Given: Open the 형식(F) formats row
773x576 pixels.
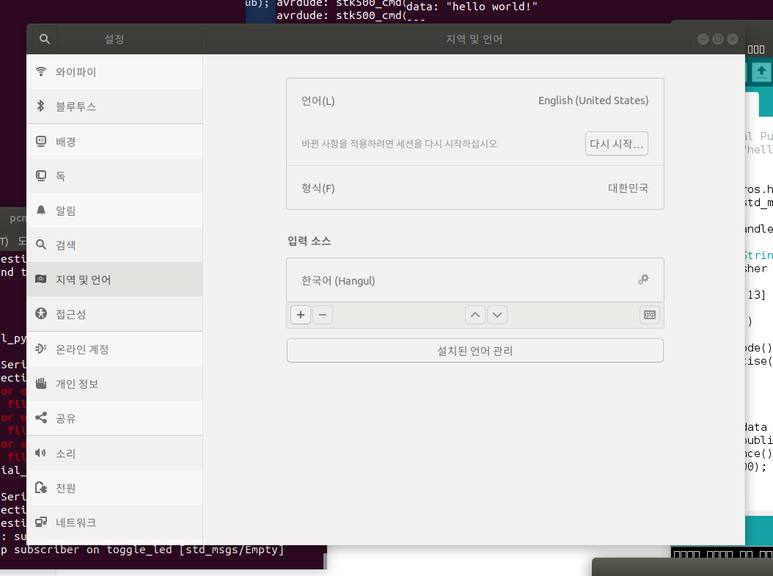Looking at the screenshot, I should (475, 188).
